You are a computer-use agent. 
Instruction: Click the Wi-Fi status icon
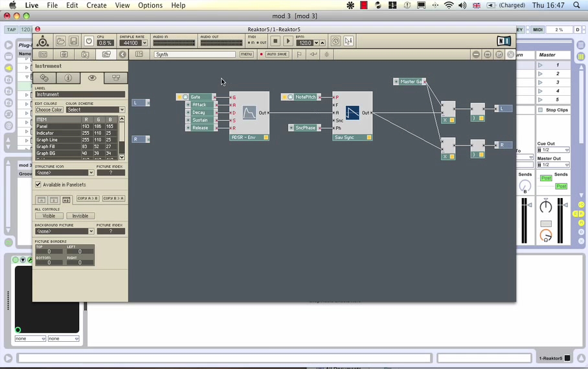[x=449, y=5]
